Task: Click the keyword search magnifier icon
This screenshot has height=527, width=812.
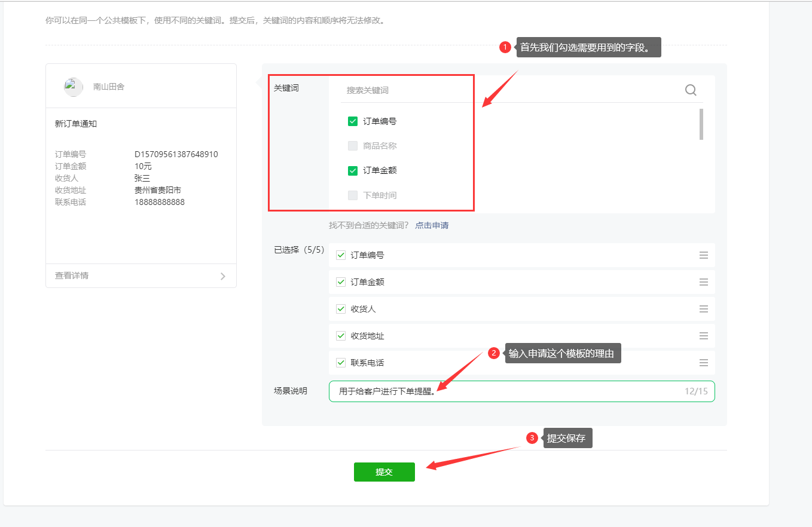Action: point(691,90)
